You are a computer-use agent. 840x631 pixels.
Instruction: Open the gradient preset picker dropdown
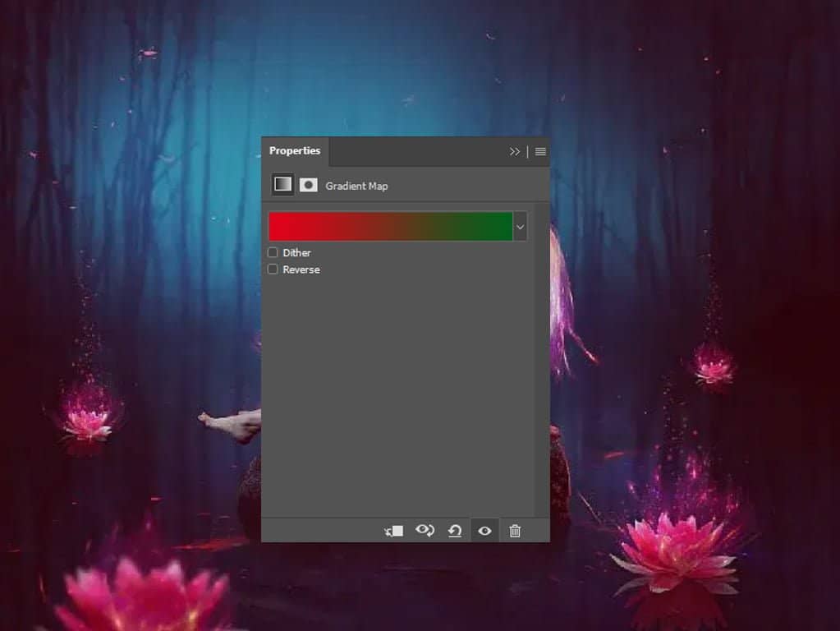519,226
